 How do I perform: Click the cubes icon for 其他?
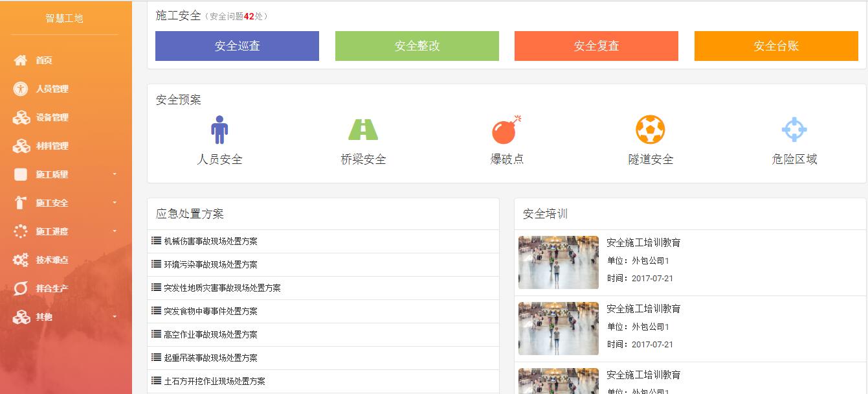click(21, 317)
